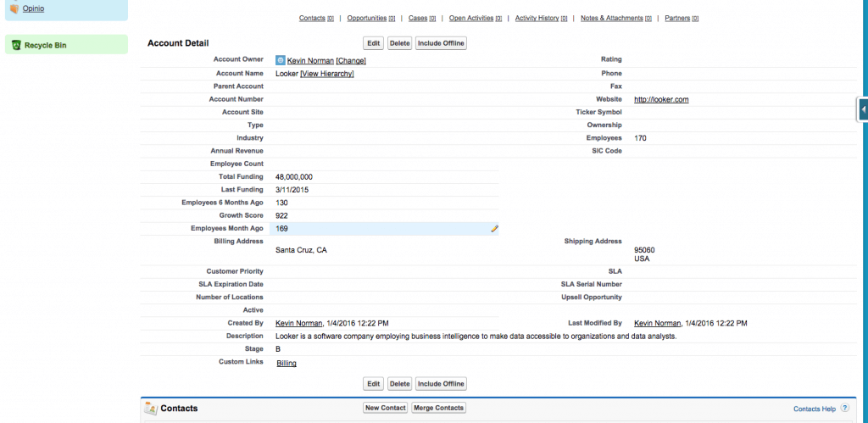Click the Employees Month Ago value 169
The height and width of the screenshot is (423, 868).
coord(281,229)
